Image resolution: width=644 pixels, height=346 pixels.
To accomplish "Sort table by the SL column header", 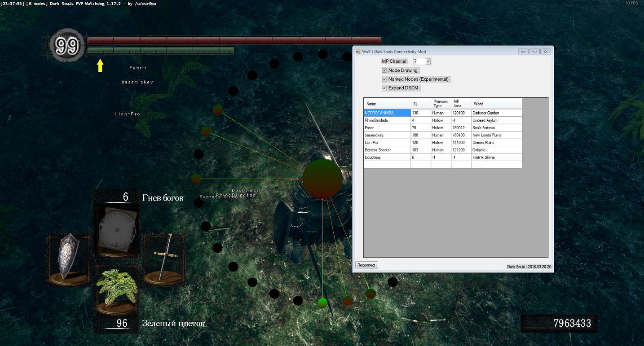I will pos(421,104).
